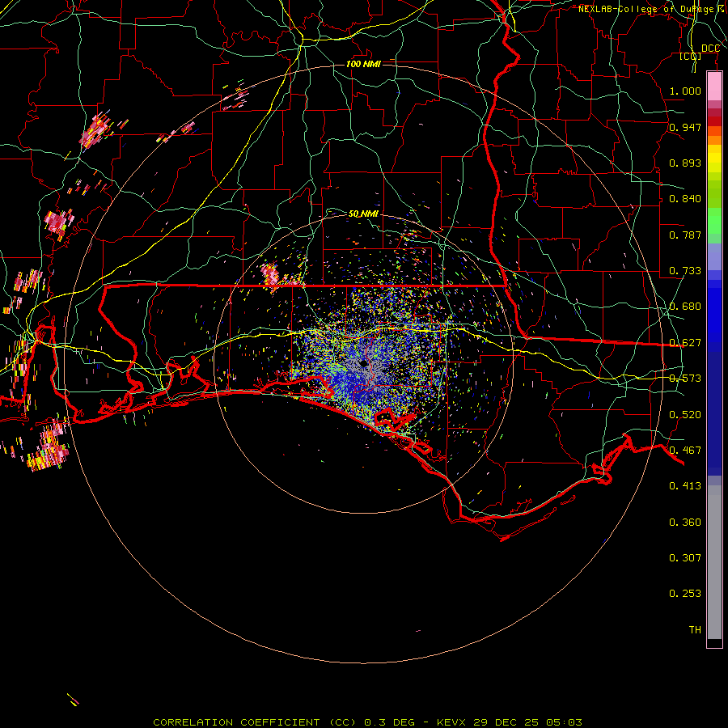This screenshot has height=728, width=728.
Task: Select the 0.253 legend value
Action: [x=685, y=594]
